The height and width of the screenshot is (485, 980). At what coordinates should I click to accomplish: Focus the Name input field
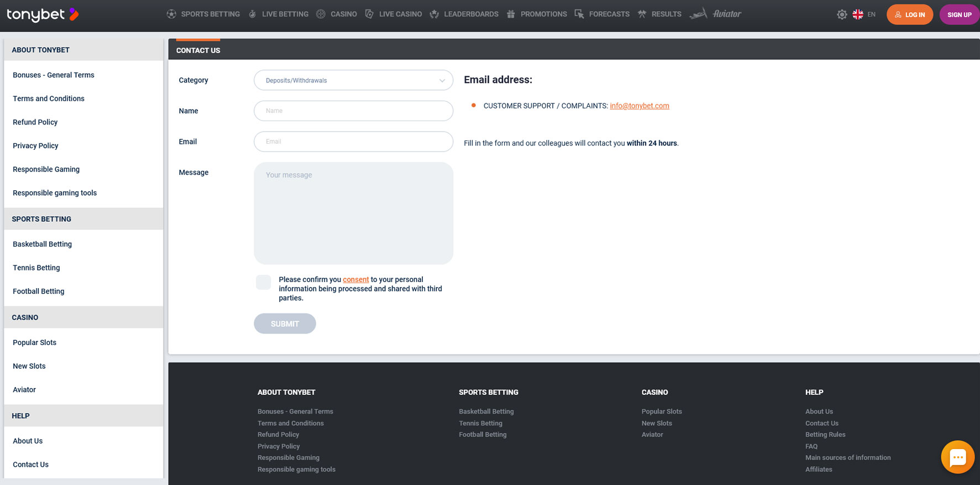point(353,111)
